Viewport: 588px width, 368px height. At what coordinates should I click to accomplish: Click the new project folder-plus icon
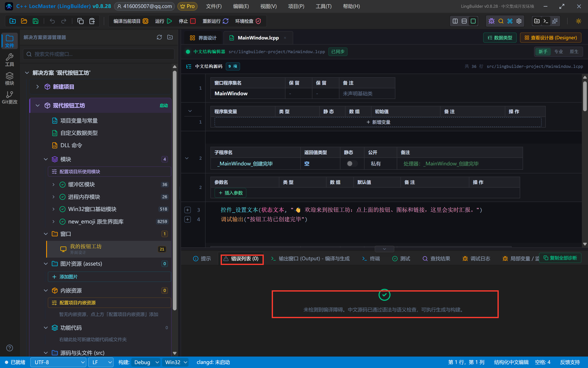pyautogui.click(x=13, y=21)
